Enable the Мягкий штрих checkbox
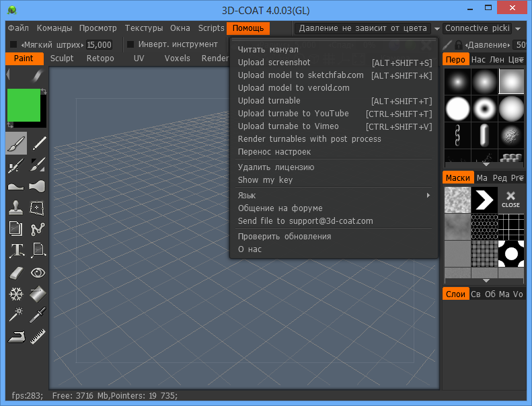Image resolution: width=532 pixels, height=406 pixels. pos(13,45)
